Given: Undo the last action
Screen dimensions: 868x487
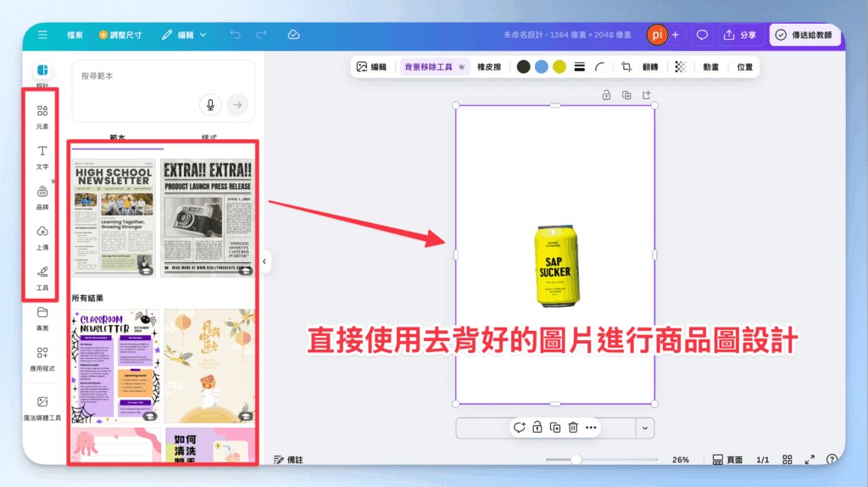Looking at the screenshot, I should click(236, 35).
